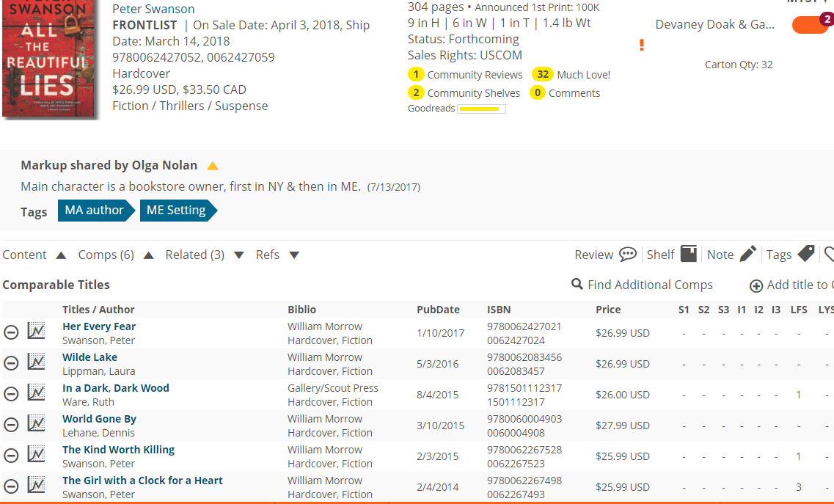Open The Girl with a Clock for a Heart

click(142, 481)
